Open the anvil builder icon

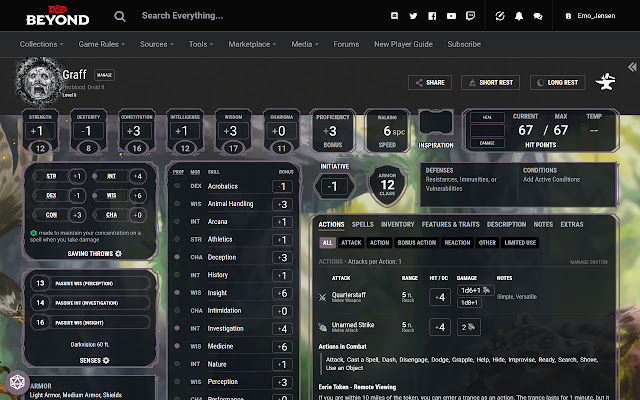point(605,82)
